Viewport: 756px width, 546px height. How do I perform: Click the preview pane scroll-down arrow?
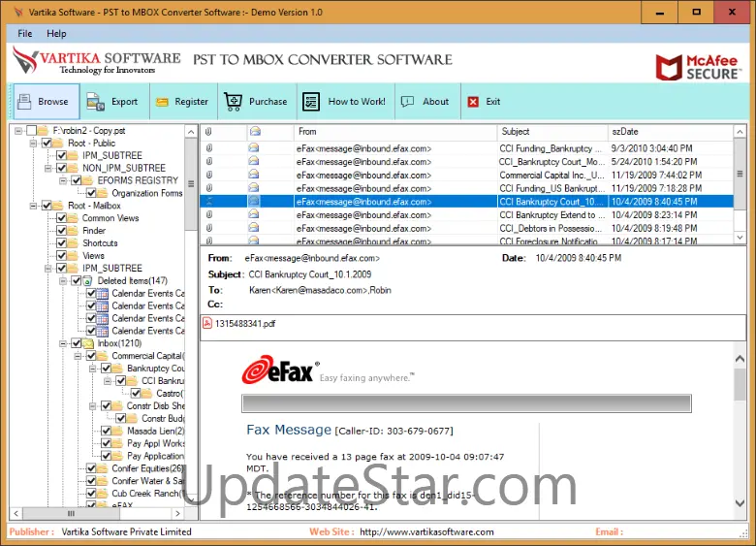[x=740, y=502]
